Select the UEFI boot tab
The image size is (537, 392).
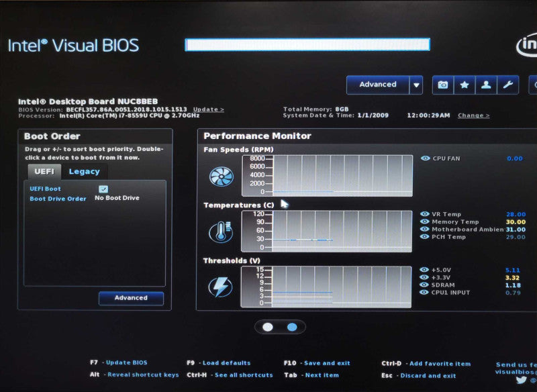pyautogui.click(x=44, y=172)
